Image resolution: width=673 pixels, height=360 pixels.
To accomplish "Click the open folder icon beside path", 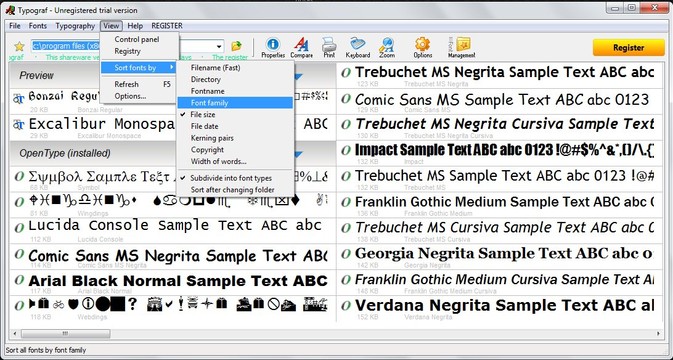I will tap(236, 46).
